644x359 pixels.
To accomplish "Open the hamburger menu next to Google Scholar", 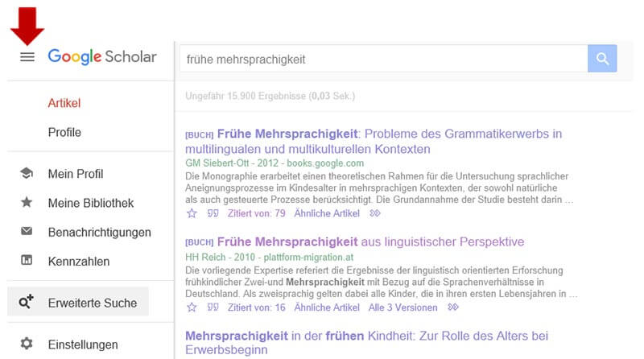I will pos(27,57).
